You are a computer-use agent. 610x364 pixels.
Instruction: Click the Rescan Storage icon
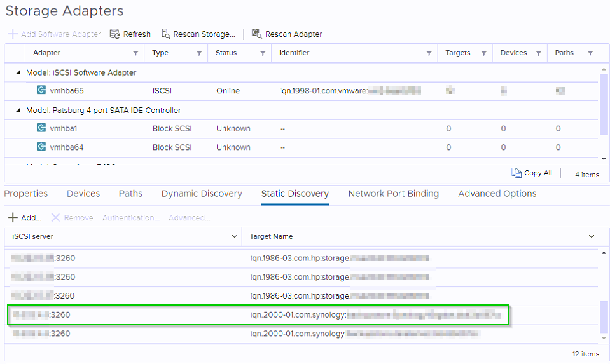[165, 34]
